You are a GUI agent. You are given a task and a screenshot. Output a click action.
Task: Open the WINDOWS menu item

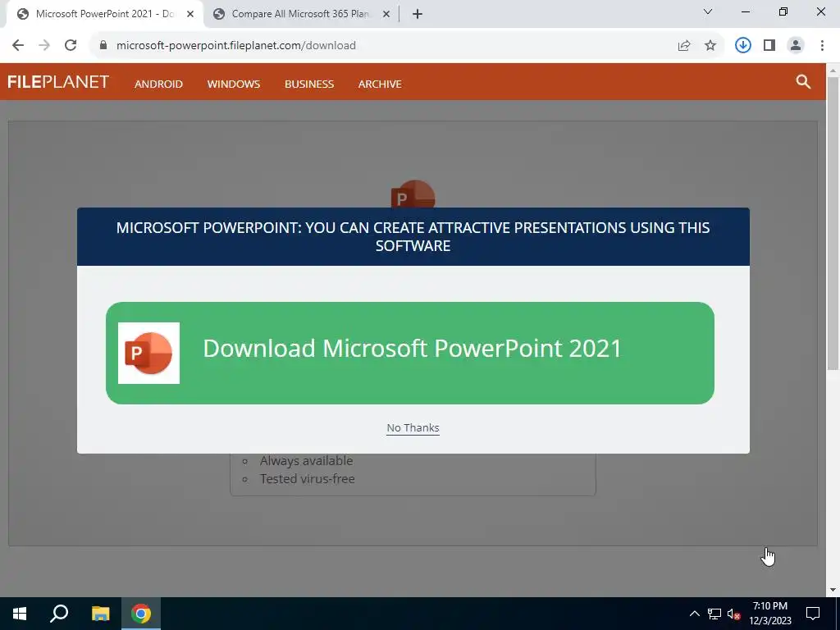pyautogui.click(x=234, y=84)
